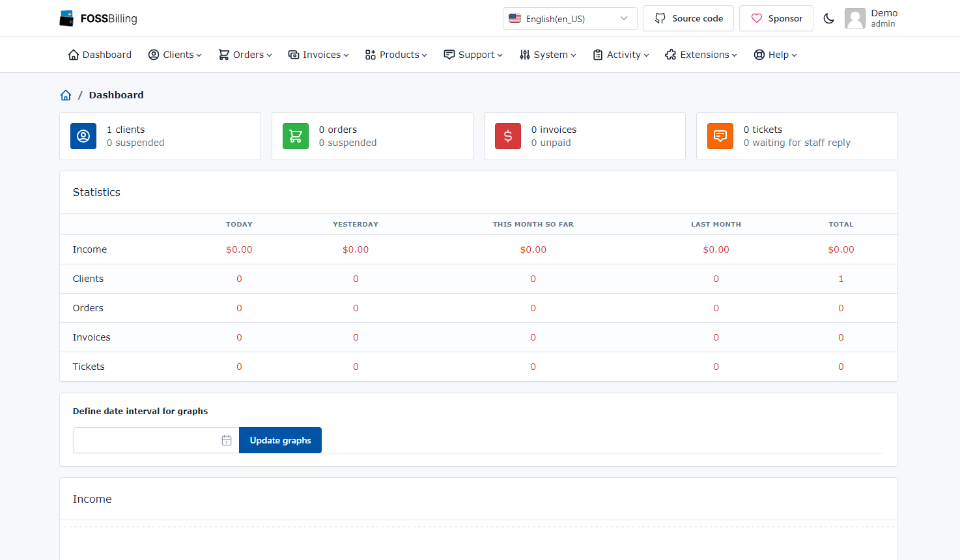Expand the Support menu chevron
Viewport: 960px width, 560px height.
[500, 55]
